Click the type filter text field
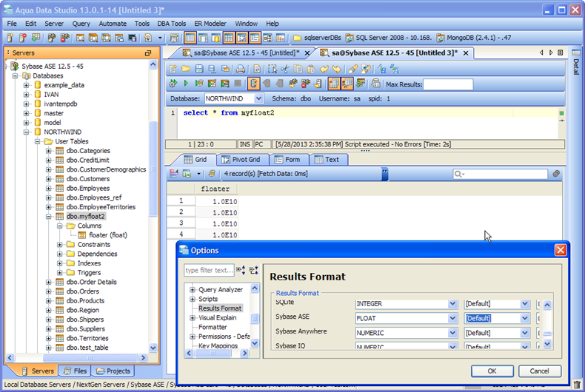Screen dimensions: 585x392 click(x=209, y=270)
